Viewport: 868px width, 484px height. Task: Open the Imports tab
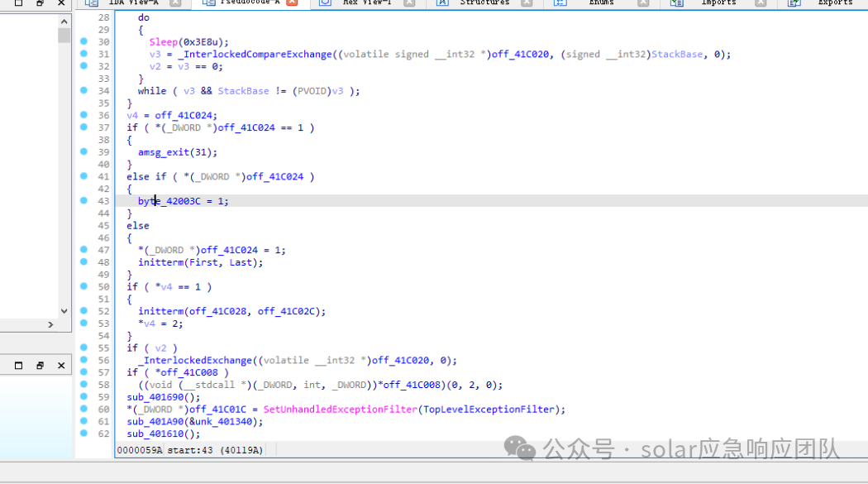[718, 2]
